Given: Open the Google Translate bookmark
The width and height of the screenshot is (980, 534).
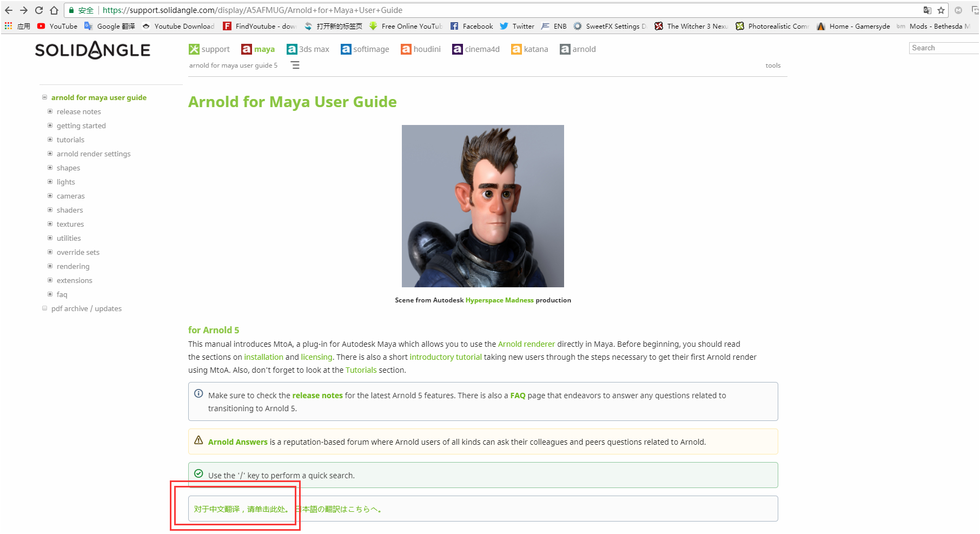Looking at the screenshot, I should pyautogui.click(x=110, y=26).
